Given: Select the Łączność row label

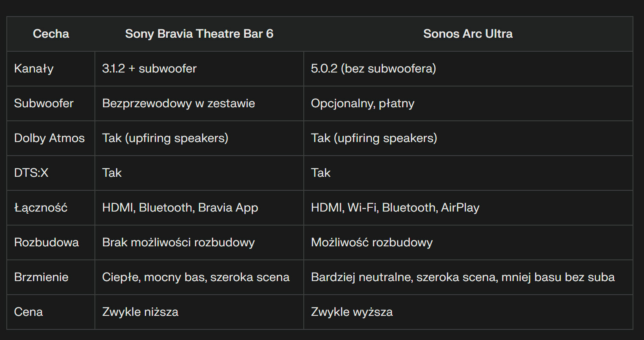Looking at the screenshot, I should (51, 208).
